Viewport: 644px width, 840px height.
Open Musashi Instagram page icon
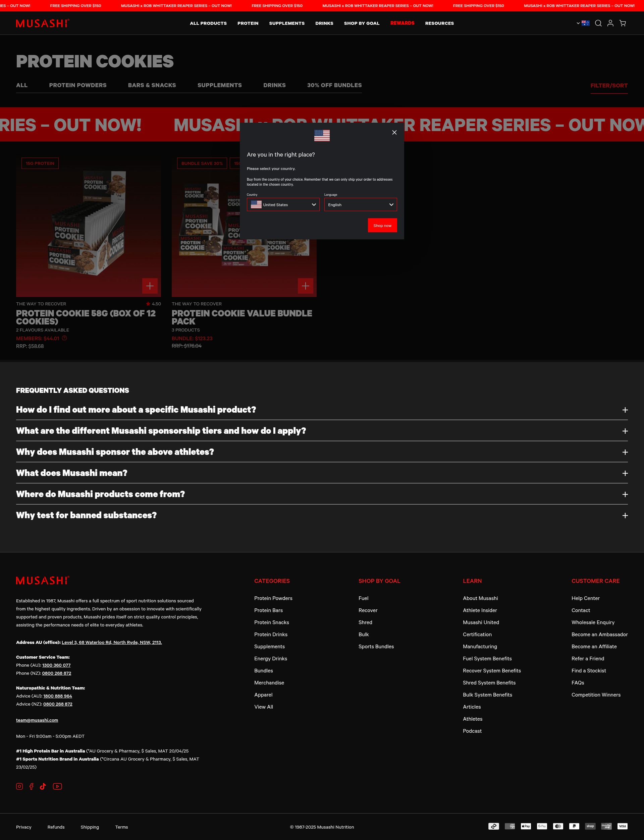(19, 786)
